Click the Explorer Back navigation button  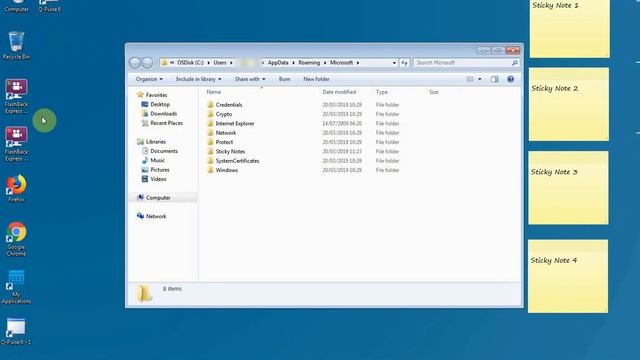coord(135,62)
